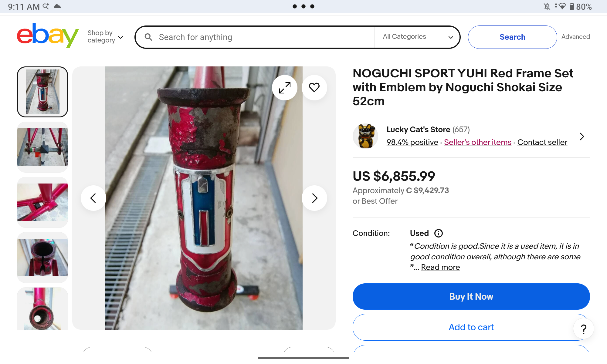Select the second product thumbnail
This screenshot has height=364, width=607.
(x=42, y=147)
